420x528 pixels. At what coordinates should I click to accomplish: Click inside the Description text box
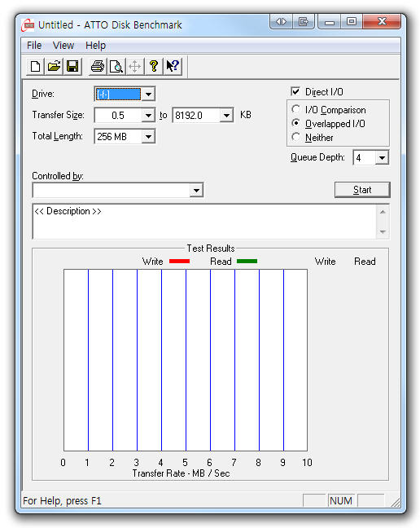(x=204, y=222)
